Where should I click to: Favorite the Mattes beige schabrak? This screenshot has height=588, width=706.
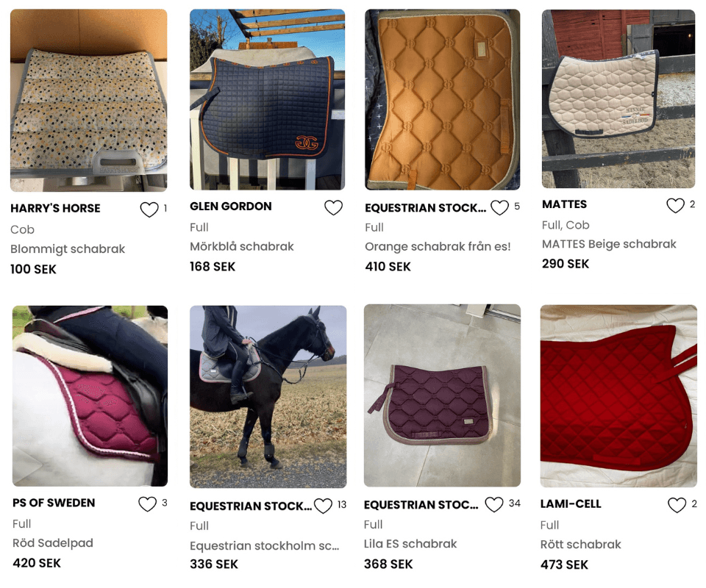675,205
